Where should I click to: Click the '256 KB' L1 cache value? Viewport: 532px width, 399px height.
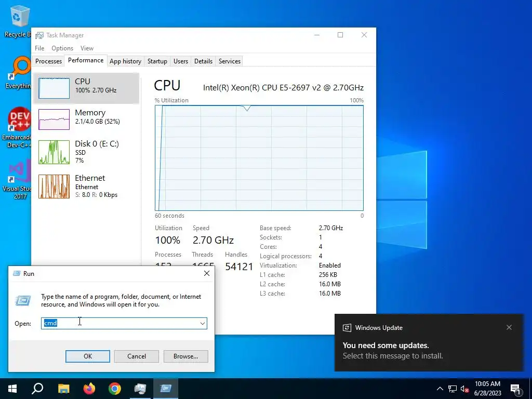pos(328,275)
